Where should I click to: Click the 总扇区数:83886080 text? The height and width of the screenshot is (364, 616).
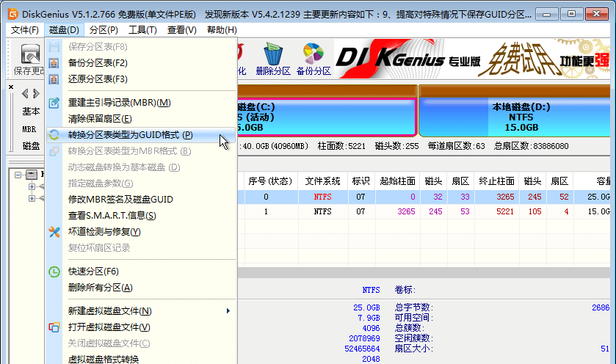[531, 146]
